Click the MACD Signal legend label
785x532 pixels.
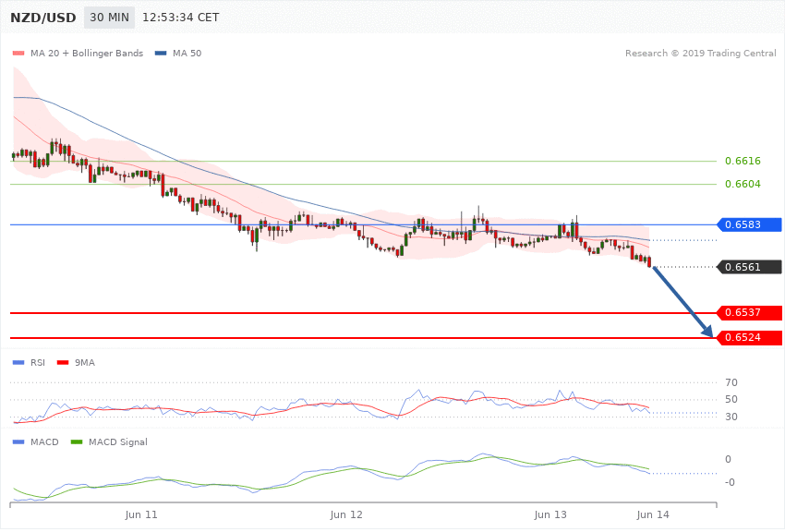coord(118,442)
